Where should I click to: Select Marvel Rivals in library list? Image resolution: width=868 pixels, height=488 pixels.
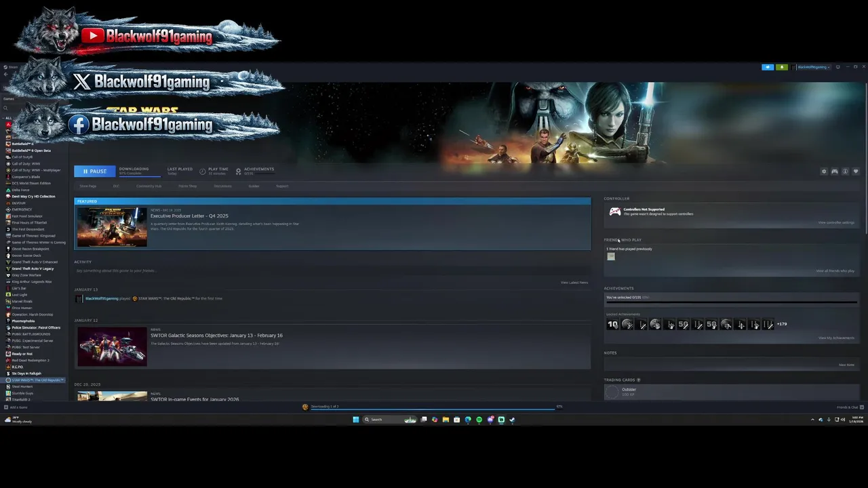point(22,301)
